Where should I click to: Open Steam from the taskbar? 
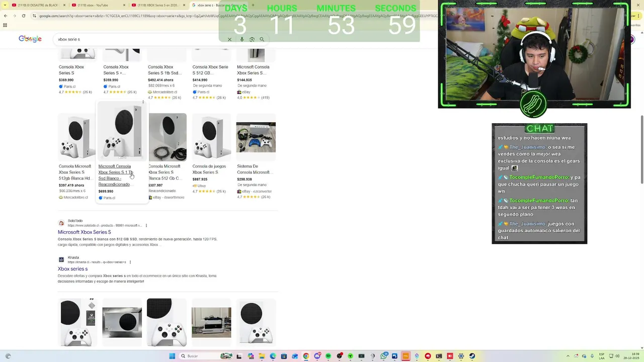472,356
